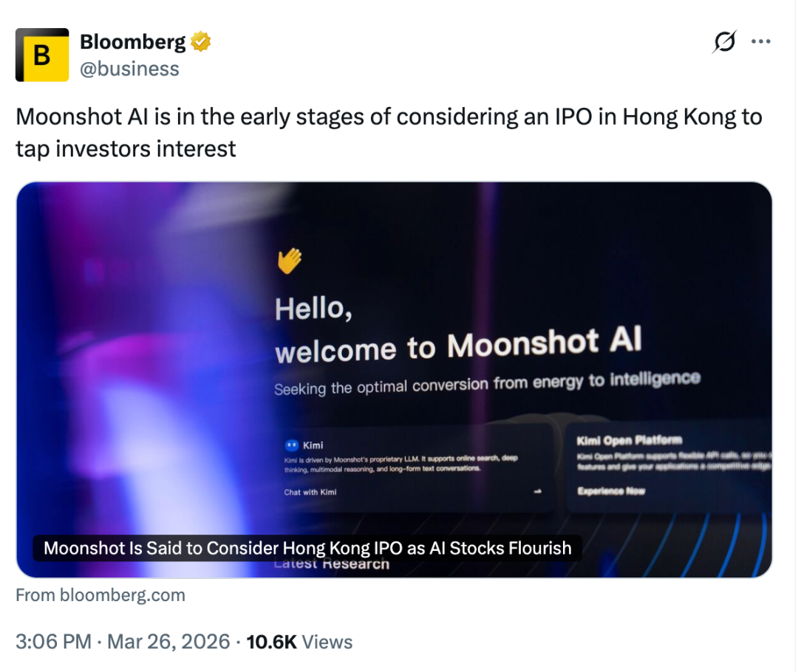Click the Latest Research text
798x672 pixels.
331,565
